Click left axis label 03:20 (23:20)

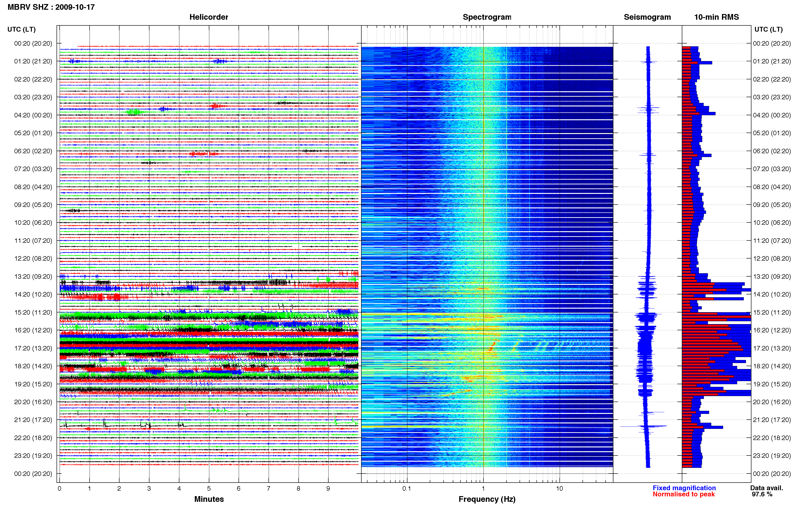pyautogui.click(x=33, y=97)
